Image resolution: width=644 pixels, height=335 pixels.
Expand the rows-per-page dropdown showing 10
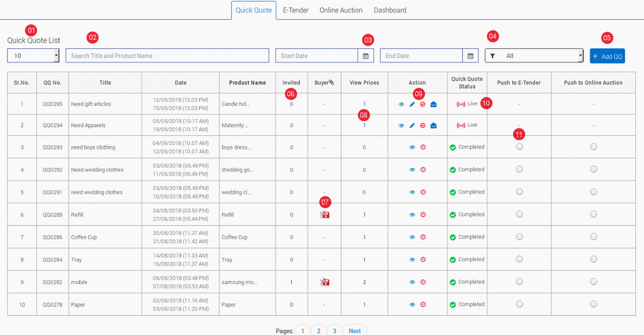(33, 56)
